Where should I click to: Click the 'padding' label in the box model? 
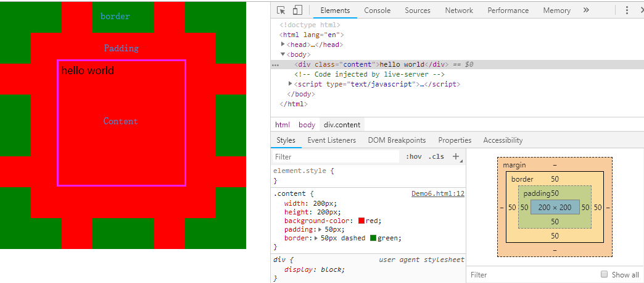(537, 193)
